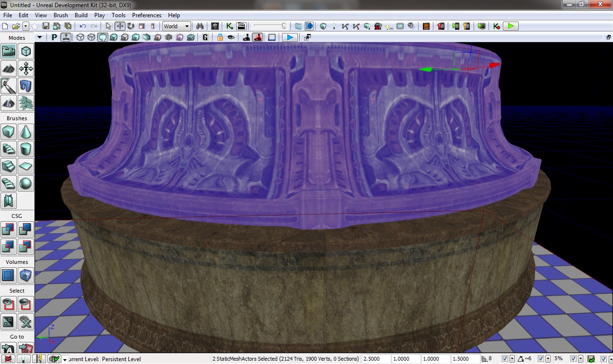Click the Undo arrow button

[x=83, y=26]
